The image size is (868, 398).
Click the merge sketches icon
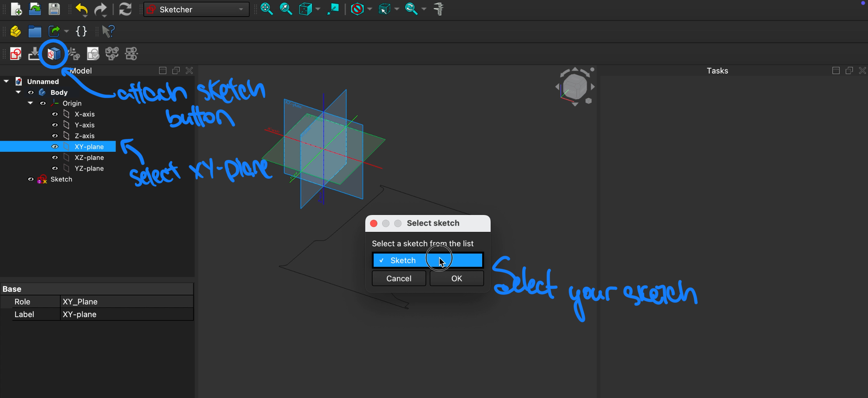coord(112,54)
